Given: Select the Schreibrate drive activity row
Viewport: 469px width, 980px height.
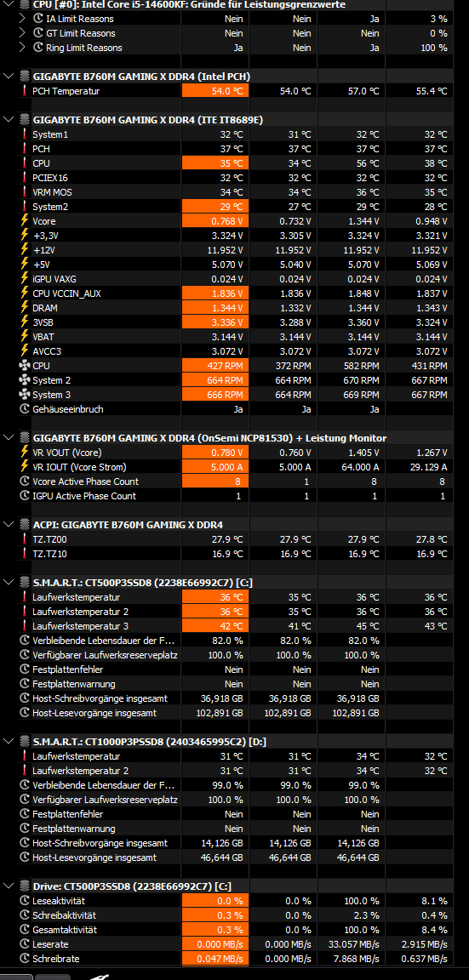Looking at the screenshot, I should click(235, 958).
